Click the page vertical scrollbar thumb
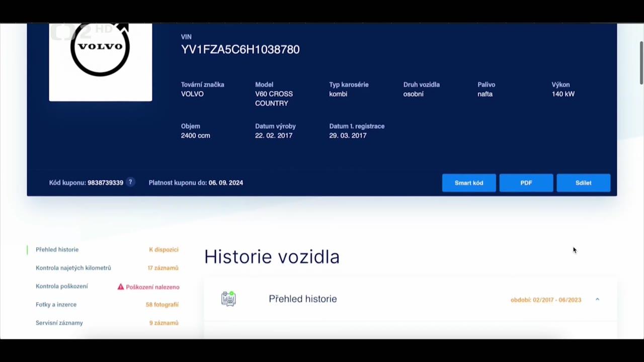Image resolution: width=644 pixels, height=362 pixels. point(641,63)
